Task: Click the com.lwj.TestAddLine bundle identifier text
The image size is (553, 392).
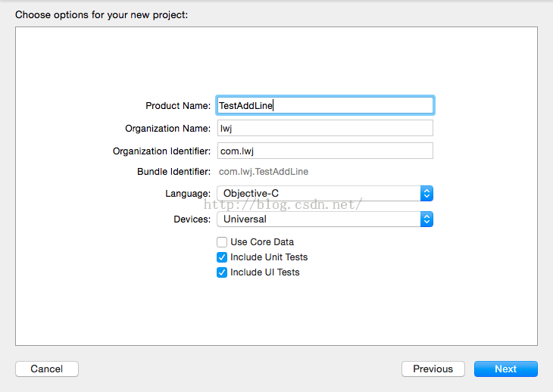Action: click(264, 172)
